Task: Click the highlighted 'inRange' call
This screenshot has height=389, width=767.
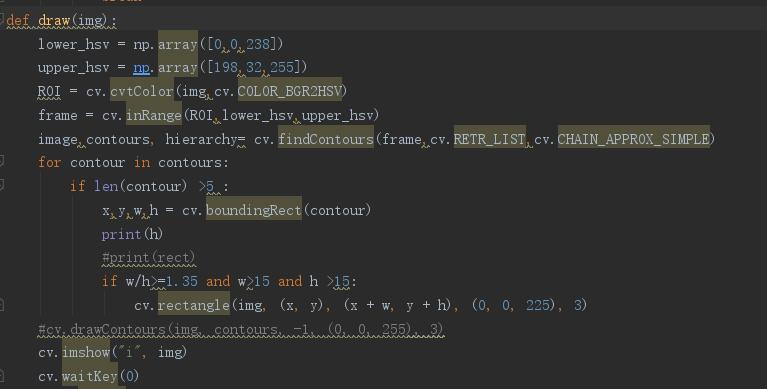Action: pyautogui.click(x=154, y=115)
